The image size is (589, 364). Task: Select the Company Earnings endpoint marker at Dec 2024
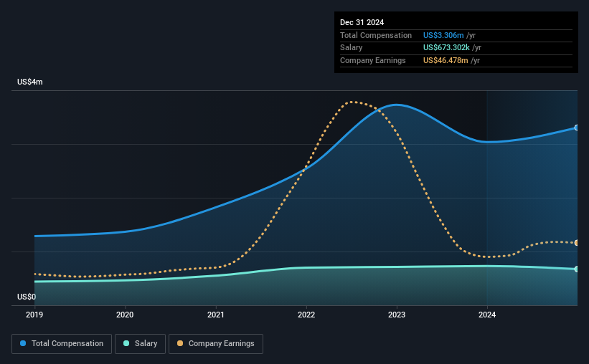click(577, 243)
